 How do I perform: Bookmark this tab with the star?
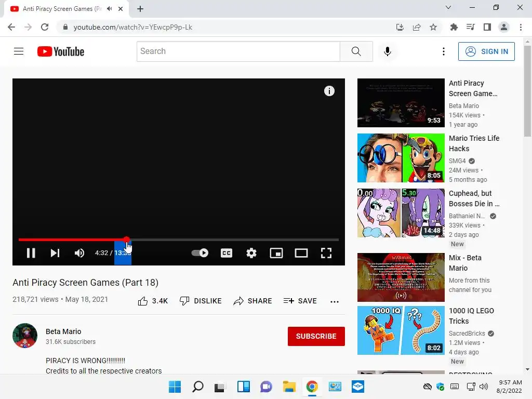pos(433,27)
